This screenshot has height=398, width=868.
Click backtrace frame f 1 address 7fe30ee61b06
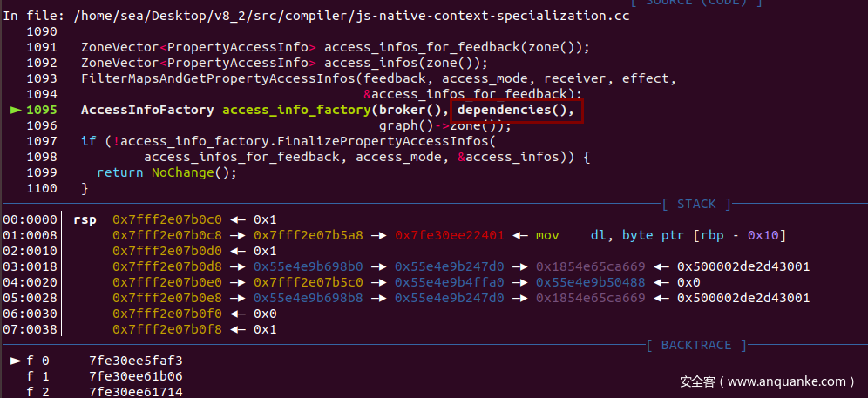pyautogui.click(x=136, y=377)
